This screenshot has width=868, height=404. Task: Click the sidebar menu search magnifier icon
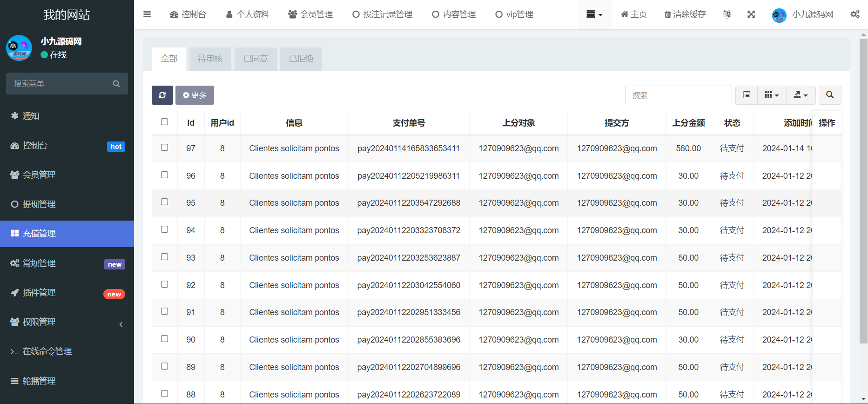point(116,84)
